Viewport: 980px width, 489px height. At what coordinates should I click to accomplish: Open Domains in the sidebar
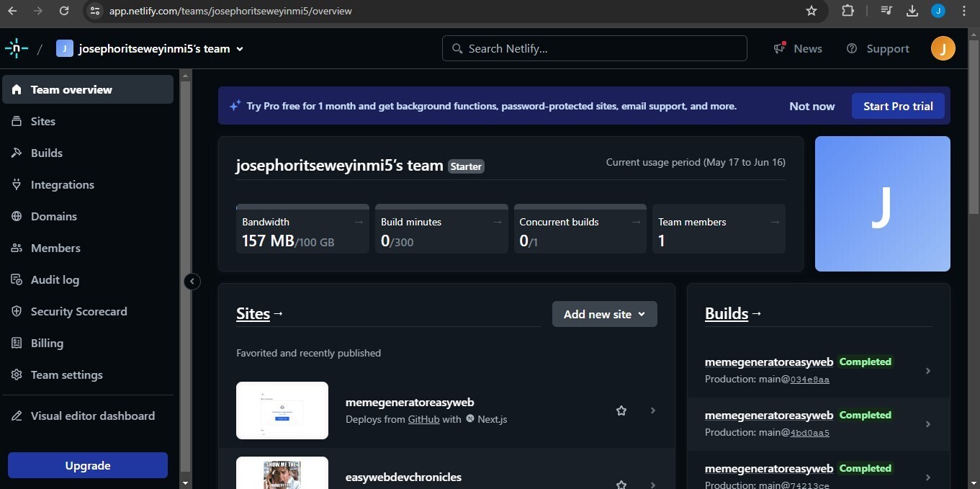[53, 216]
